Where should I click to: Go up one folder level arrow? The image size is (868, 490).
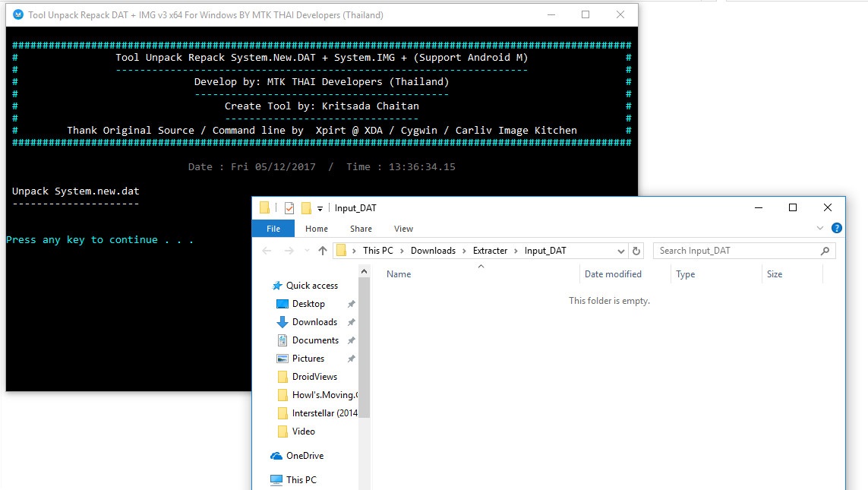point(323,251)
